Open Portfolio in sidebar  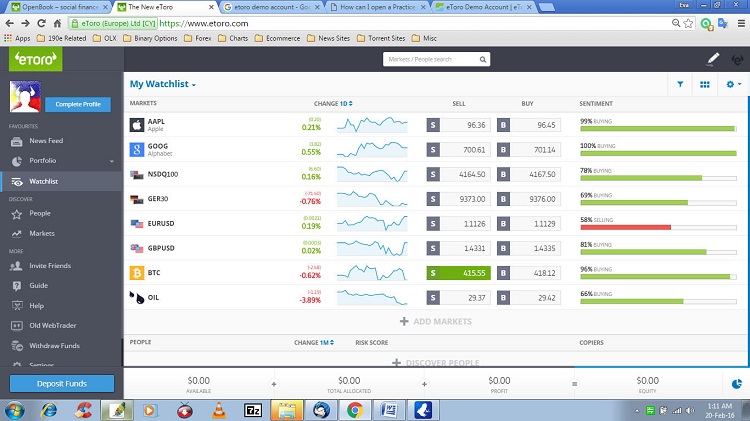click(x=43, y=160)
